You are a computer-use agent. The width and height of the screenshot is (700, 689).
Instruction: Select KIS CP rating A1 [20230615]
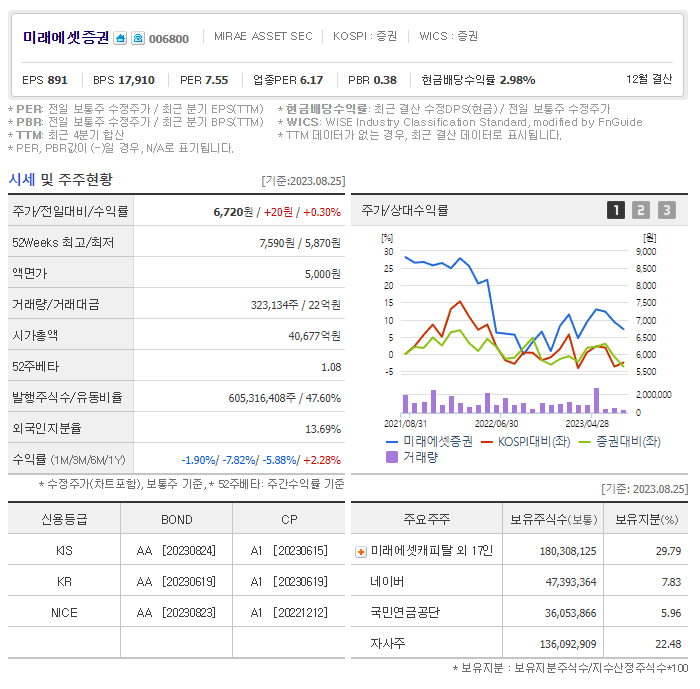point(289,551)
